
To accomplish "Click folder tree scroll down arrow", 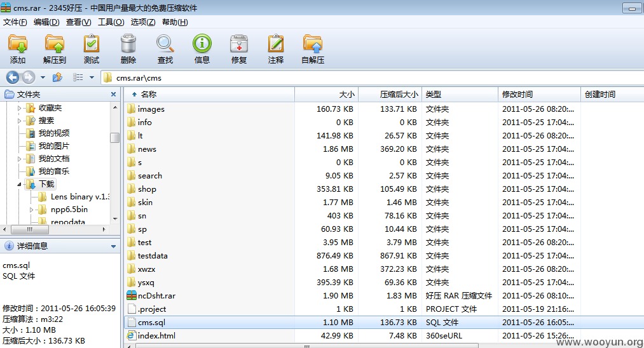I will (x=115, y=219).
